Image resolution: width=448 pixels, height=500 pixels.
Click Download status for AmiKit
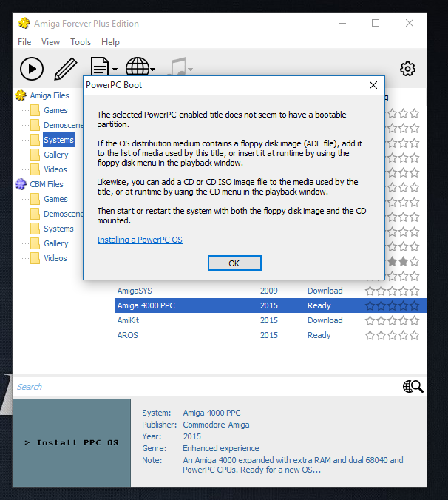[325, 320]
